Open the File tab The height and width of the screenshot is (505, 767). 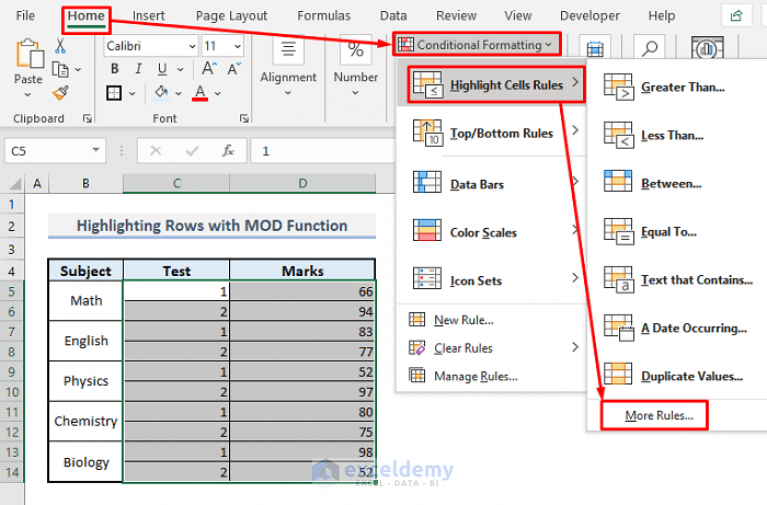click(25, 16)
